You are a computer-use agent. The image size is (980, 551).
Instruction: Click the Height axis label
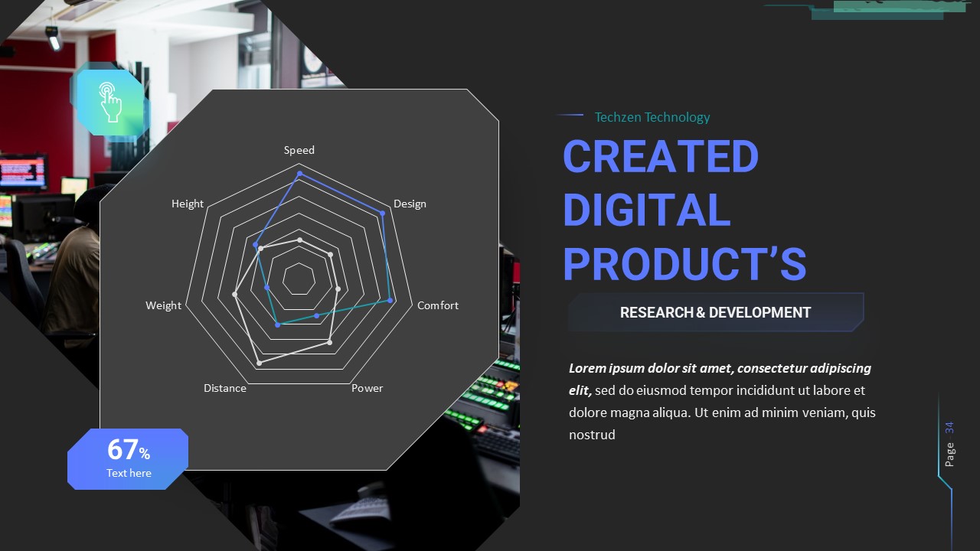(188, 204)
